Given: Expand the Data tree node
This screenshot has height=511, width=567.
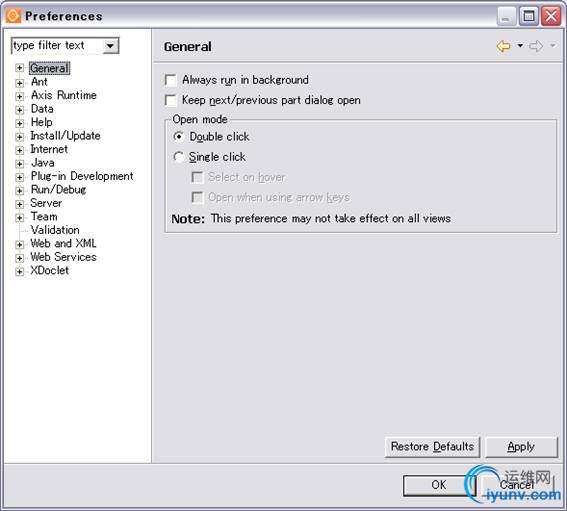Looking at the screenshot, I should (20, 110).
